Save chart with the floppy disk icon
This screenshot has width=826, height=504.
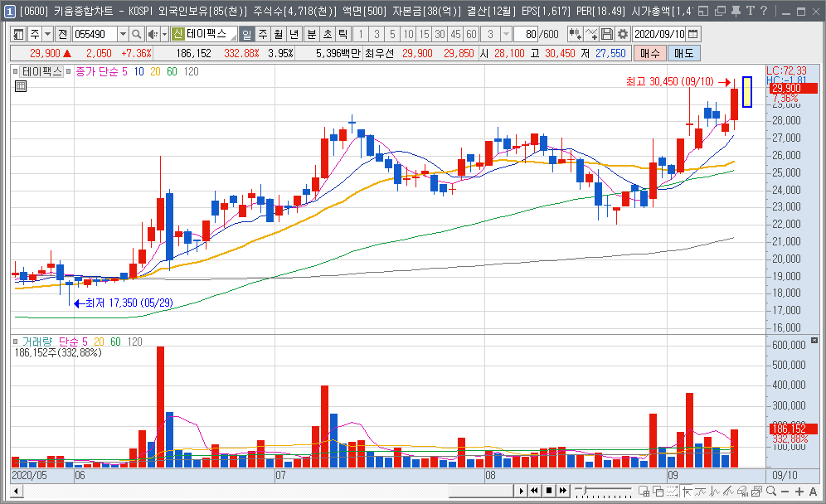click(x=607, y=34)
